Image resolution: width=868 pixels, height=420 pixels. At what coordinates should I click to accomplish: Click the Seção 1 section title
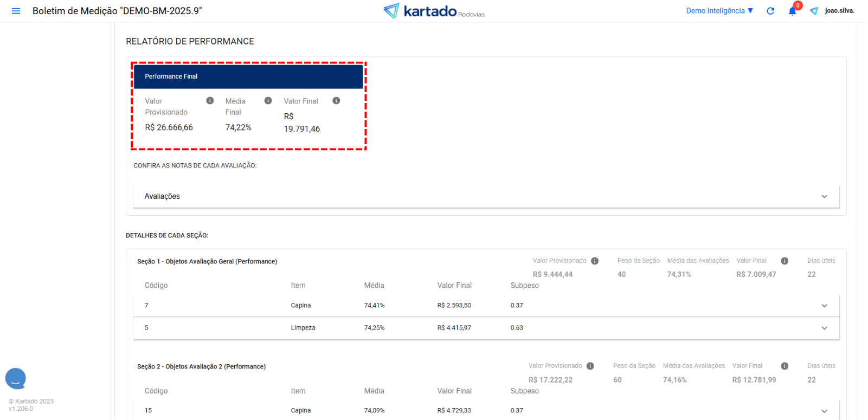coord(207,262)
